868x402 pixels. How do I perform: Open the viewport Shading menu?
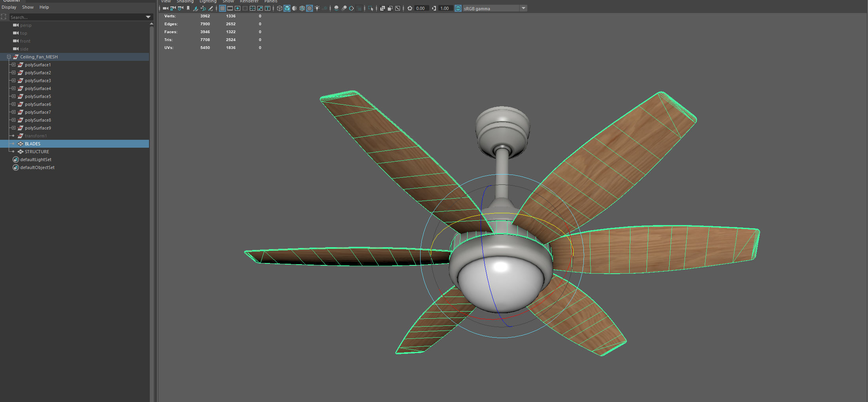(x=185, y=2)
